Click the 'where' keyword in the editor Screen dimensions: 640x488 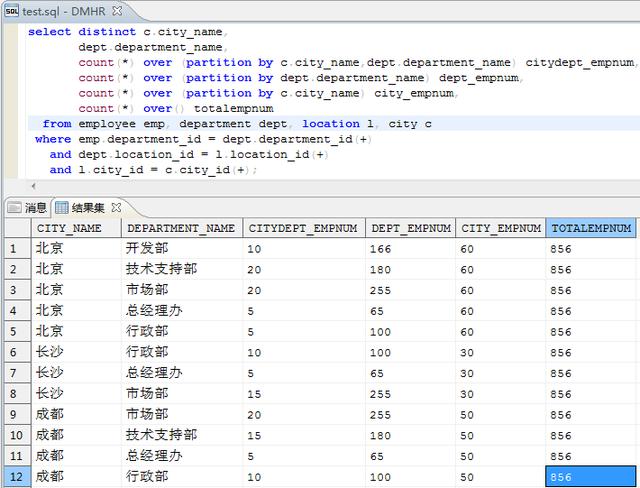pyautogui.click(x=53, y=139)
